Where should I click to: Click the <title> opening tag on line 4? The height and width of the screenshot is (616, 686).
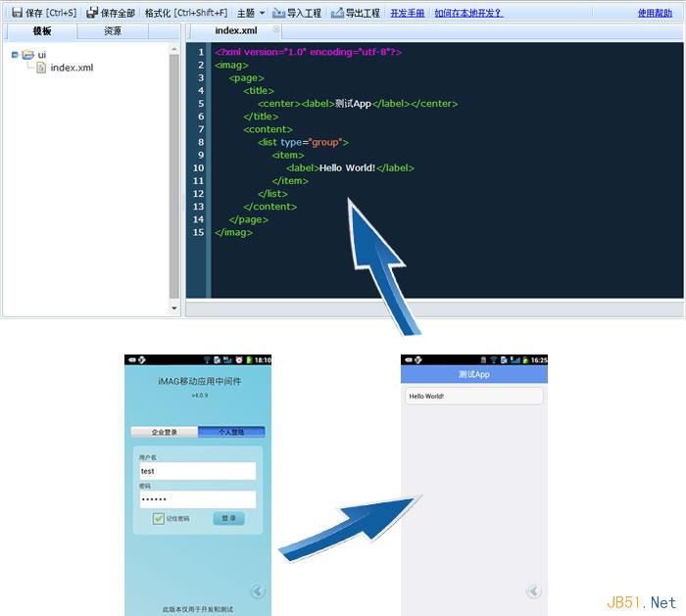click(x=259, y=90)
